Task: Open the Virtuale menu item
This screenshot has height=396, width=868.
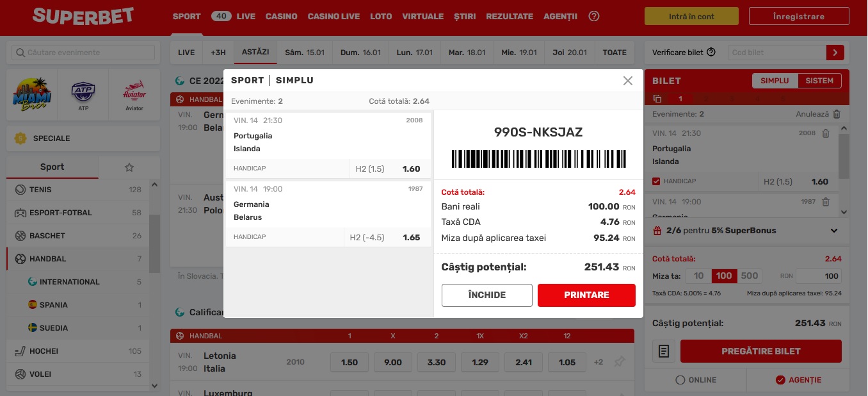Action: [422, 17]
